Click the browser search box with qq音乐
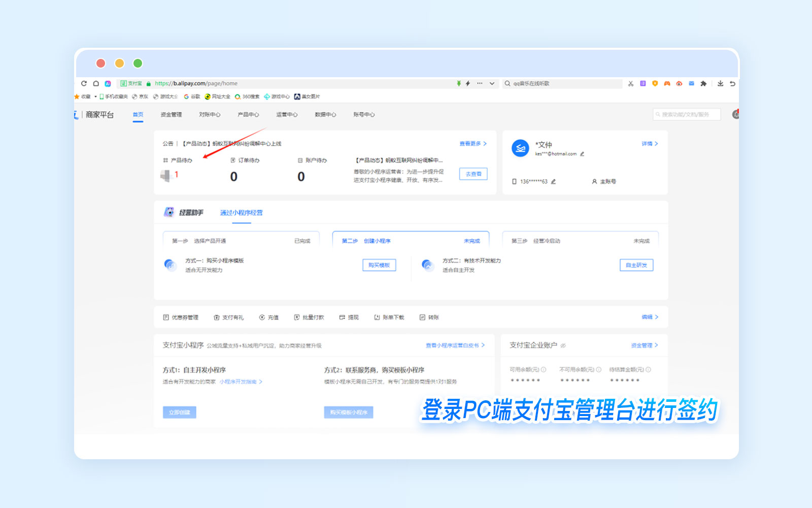 [562, 83]
